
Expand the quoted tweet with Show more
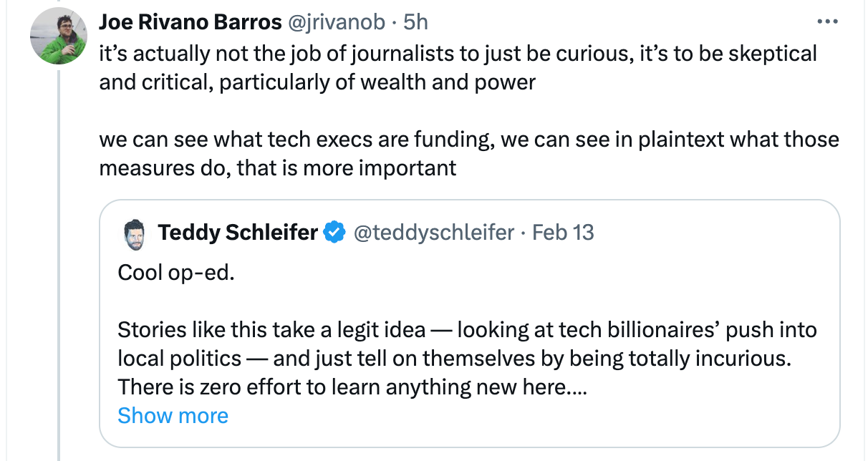[173, 416]
